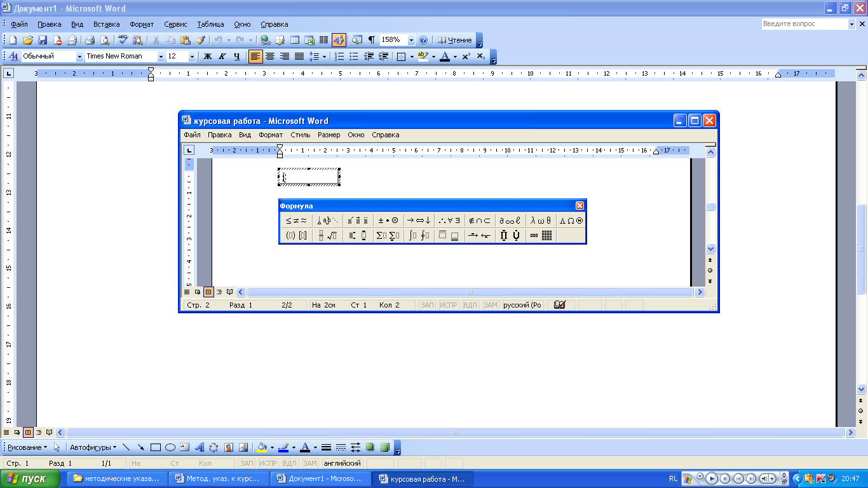Toggle superscript x² button
Viewport: 868px width, 488px height.
tap(466, 57)
